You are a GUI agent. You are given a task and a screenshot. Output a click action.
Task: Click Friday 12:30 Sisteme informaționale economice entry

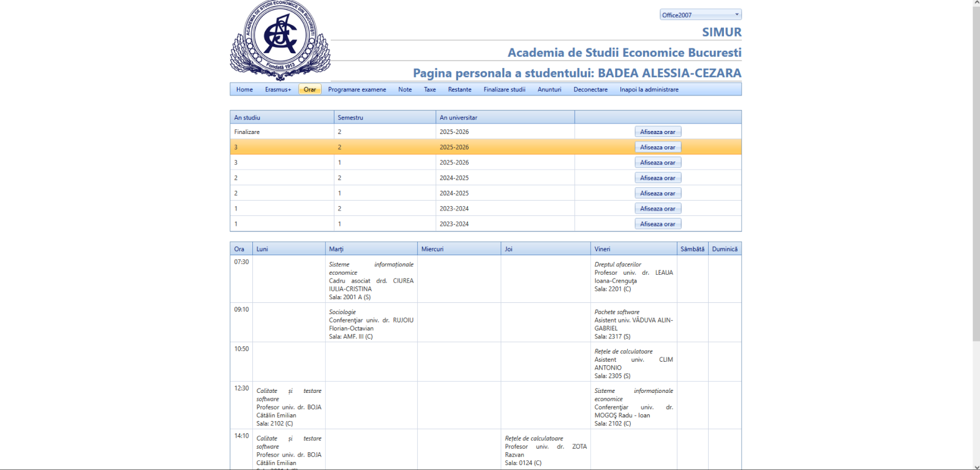click(x=634, y=407)
